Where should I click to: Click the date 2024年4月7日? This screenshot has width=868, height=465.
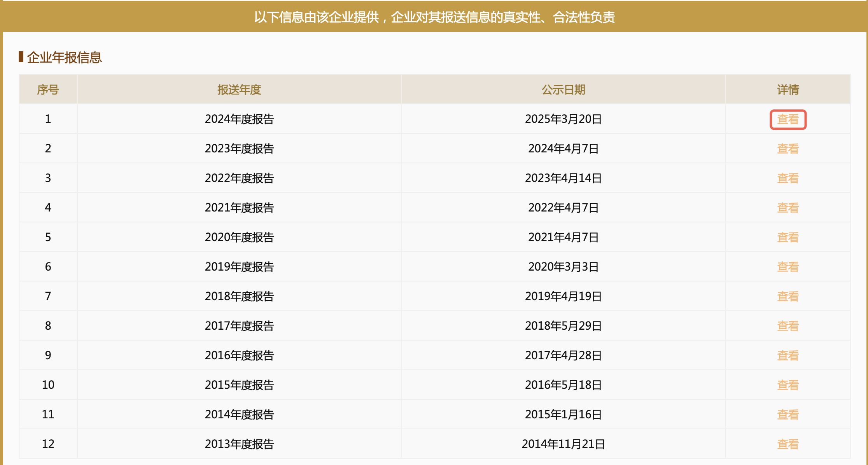(563, 149)
